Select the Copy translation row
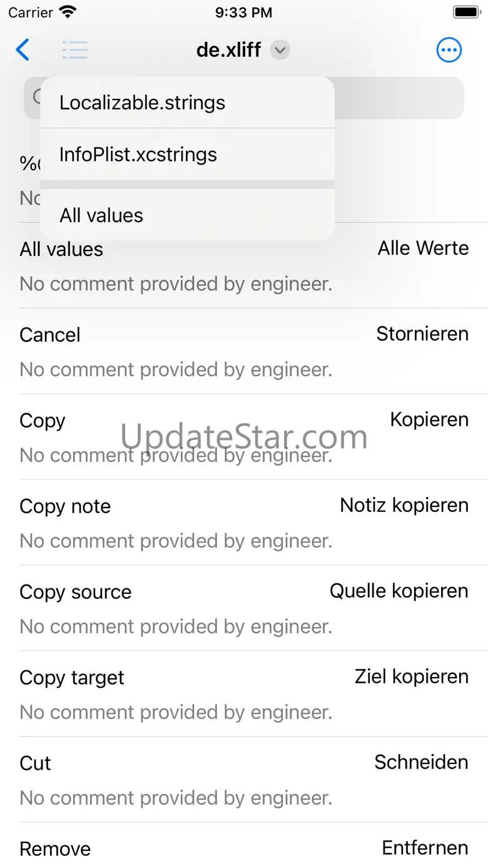The image size is (488, 868). [244, 437]
